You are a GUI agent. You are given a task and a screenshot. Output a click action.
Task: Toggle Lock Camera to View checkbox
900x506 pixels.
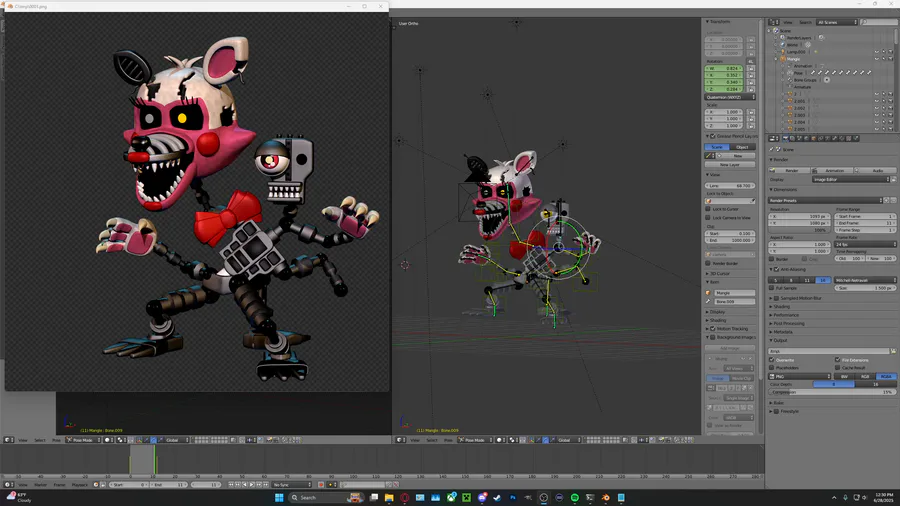point(708,217)
